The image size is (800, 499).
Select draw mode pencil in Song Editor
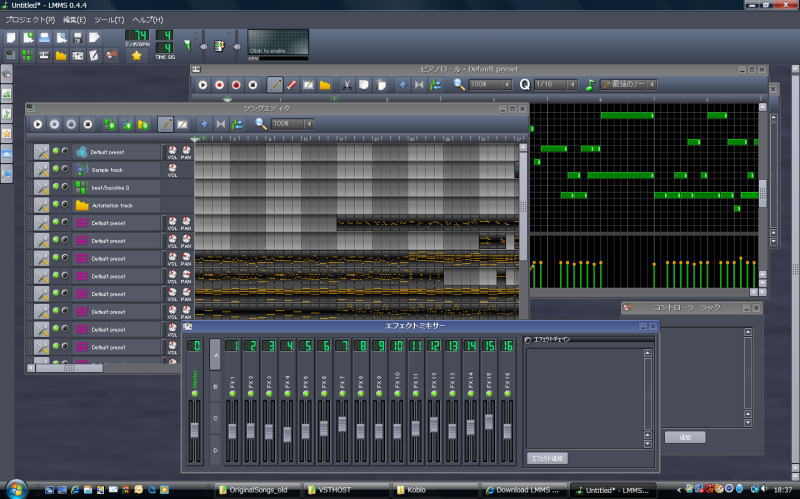[165, 124]
